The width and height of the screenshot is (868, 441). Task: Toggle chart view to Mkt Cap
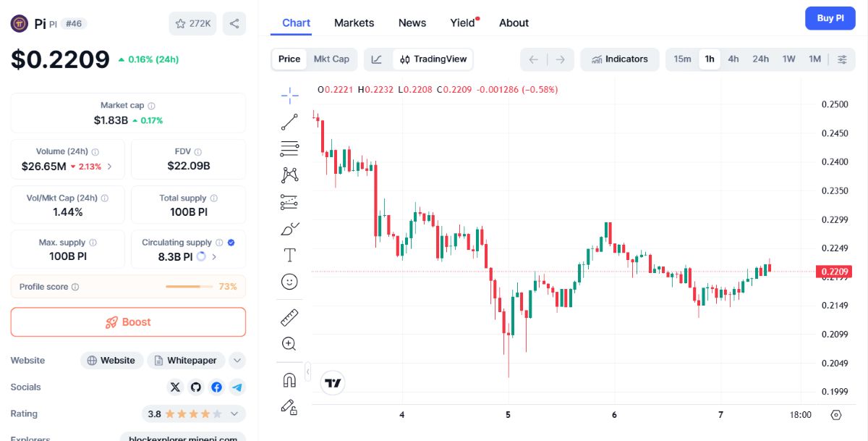[331, 59]
